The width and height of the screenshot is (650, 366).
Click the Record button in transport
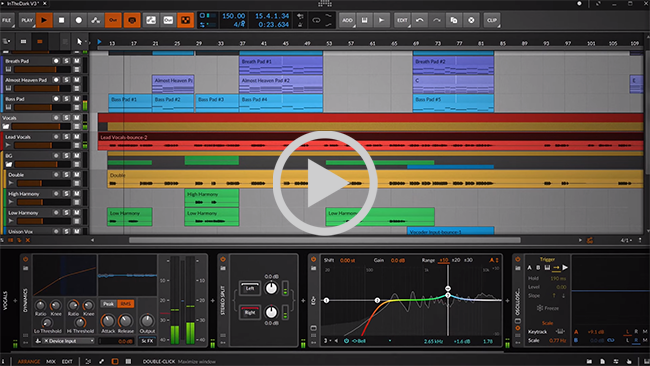[78, 20]
